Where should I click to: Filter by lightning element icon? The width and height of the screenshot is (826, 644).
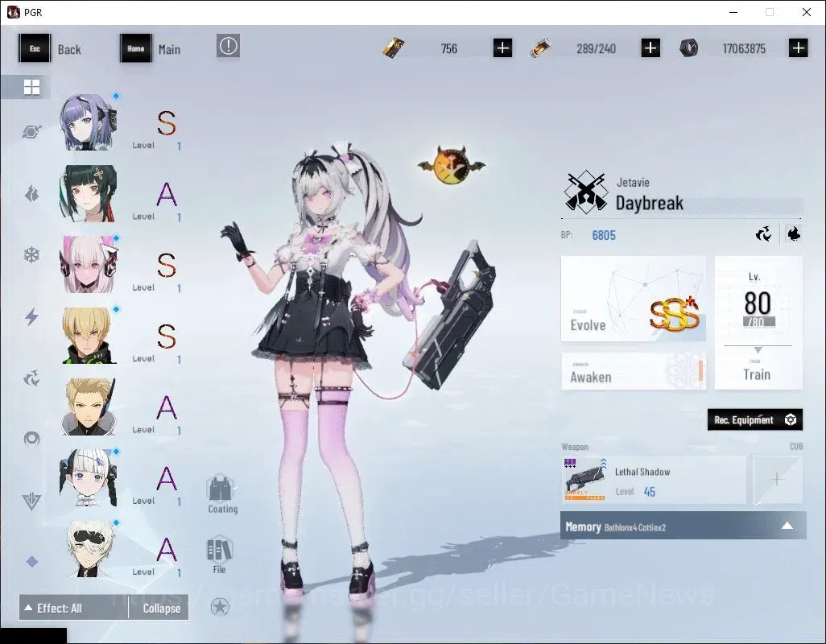(x=31, y=316)
